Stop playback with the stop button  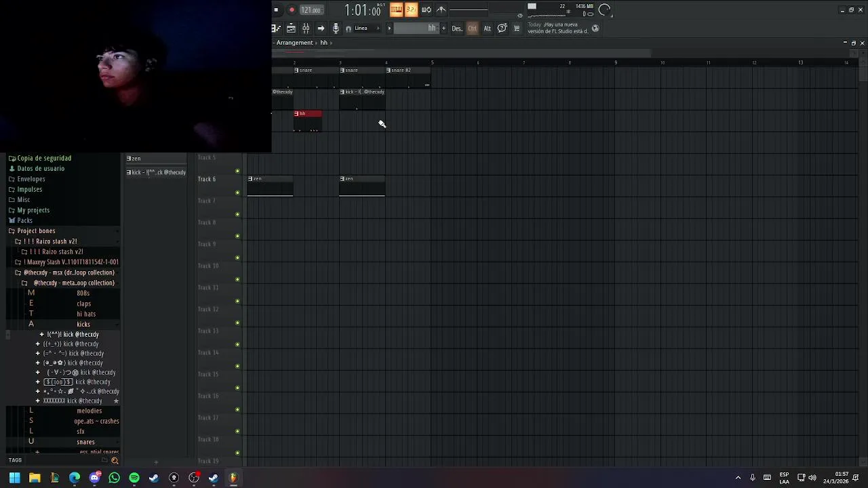276,9
